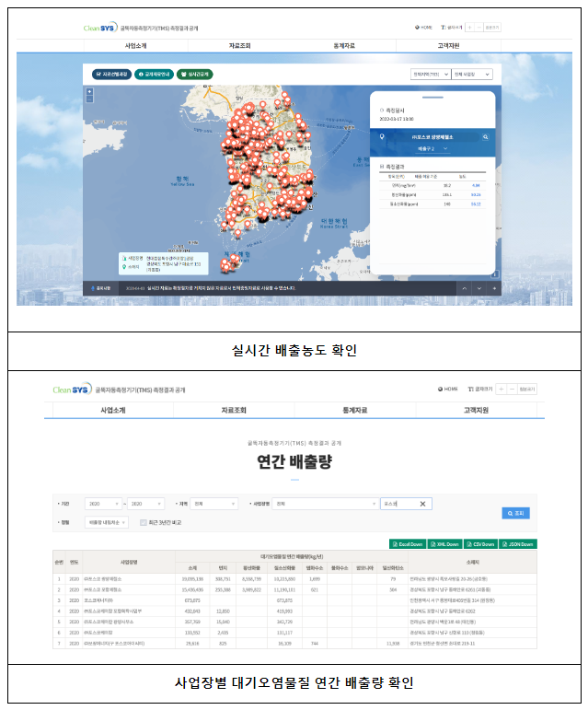Open the 전체 사업장 dropdown above the map
The width and height of the screenshot is (588, 710).
point(472,75)
